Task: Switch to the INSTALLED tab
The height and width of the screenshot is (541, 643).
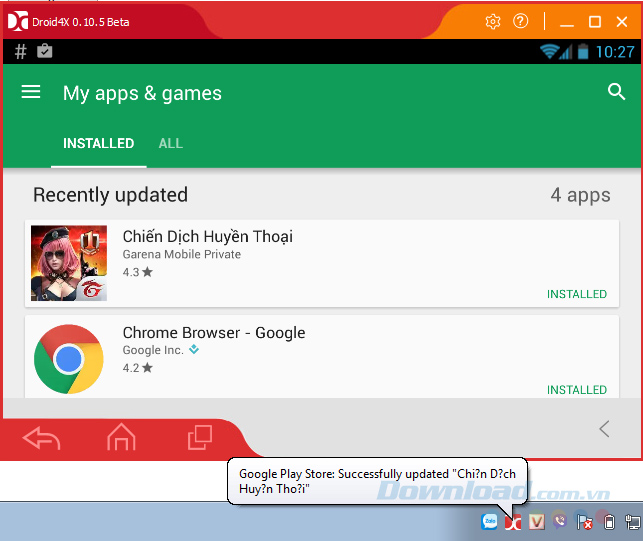Action: coord(98,143)
